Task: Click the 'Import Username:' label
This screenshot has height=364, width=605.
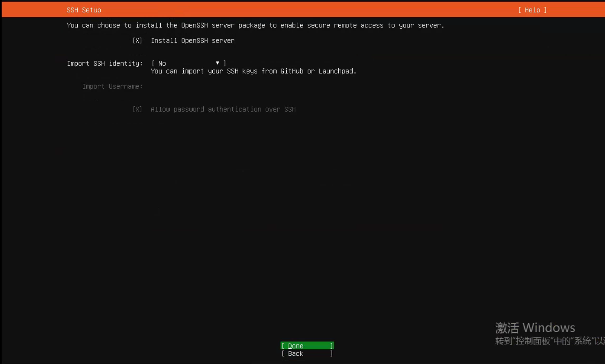Action: coord(112,86)
